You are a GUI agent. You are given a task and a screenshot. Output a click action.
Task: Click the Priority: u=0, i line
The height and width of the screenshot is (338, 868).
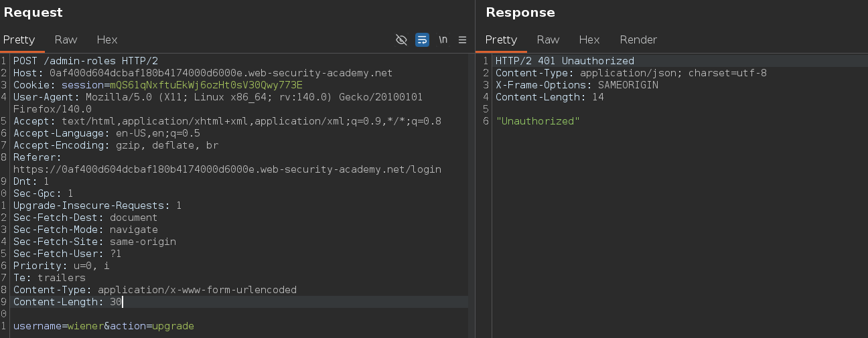point(61,266)
